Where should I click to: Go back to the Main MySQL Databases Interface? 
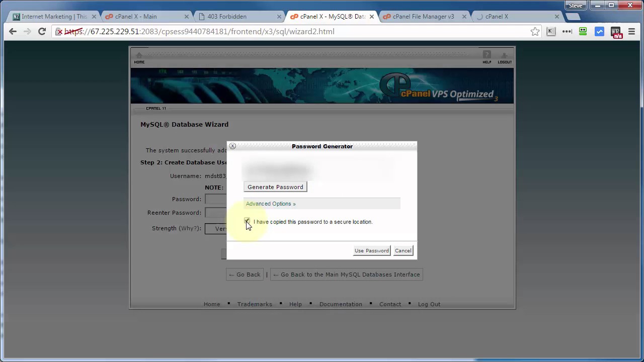pos(346,275)
